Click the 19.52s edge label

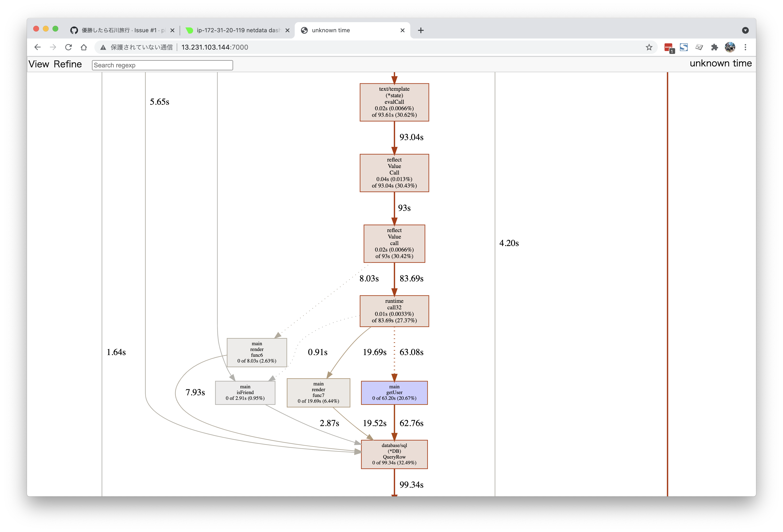point(375,423)
